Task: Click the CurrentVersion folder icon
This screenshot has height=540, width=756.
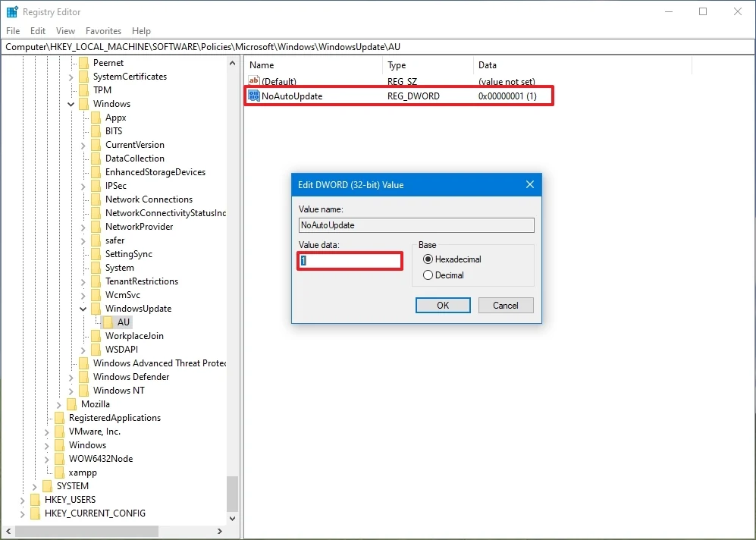Action: pyautogui.click(x=96, y=145)
